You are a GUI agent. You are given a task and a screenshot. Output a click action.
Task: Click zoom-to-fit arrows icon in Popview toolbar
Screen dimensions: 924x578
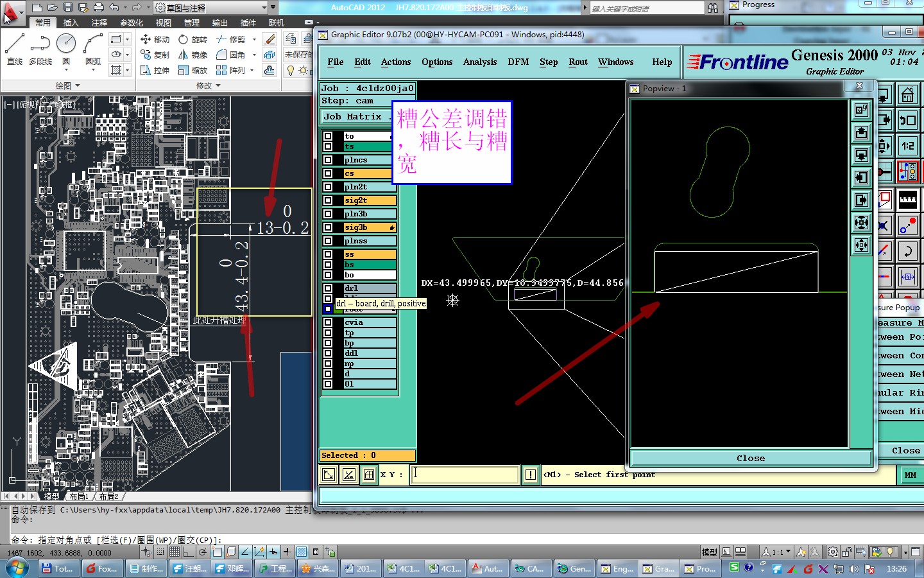tap(861, 223)
